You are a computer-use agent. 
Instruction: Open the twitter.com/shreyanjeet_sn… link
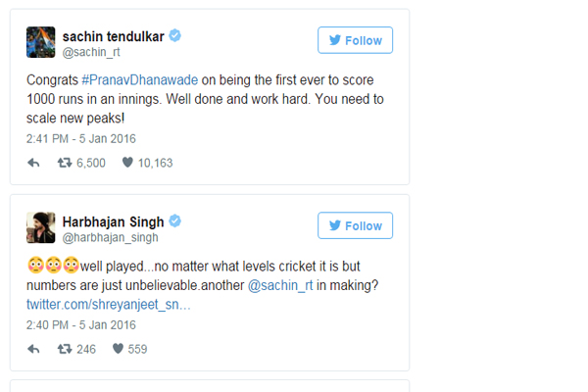point(108,305)
